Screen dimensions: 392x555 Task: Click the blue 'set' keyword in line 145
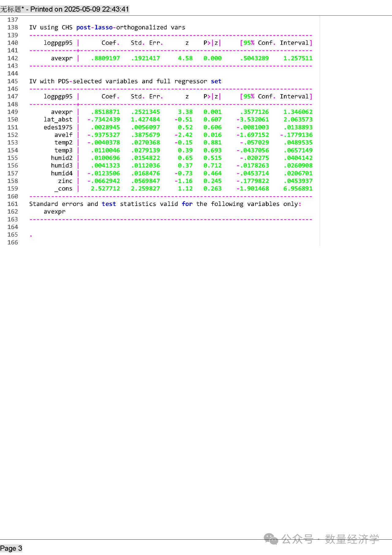point(216,81)
